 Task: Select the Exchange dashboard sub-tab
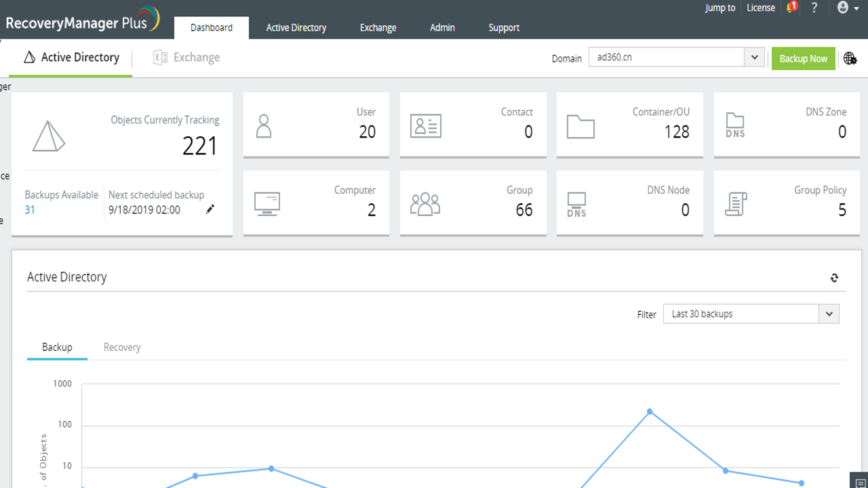pos(186,58)
